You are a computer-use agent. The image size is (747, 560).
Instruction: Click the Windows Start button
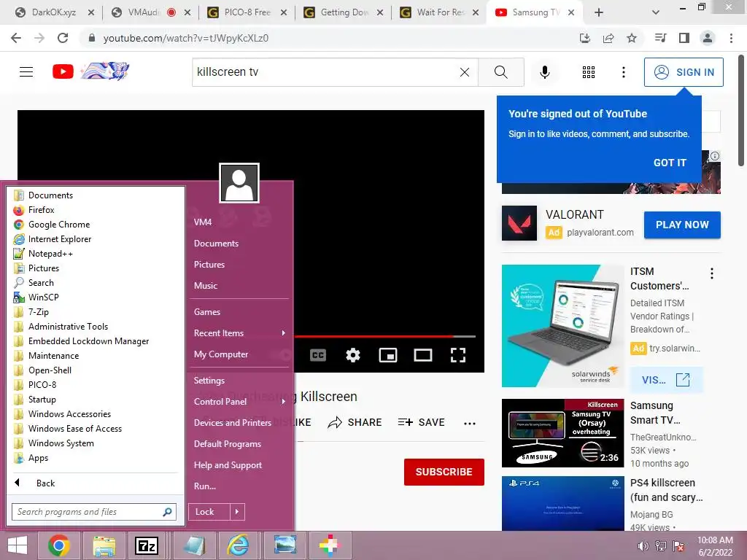(18, 545)
